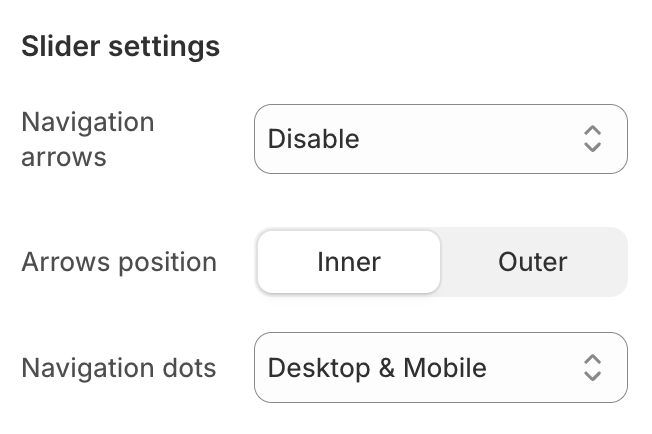The image size is (652, 434).
Task: Select the Inner arrows position
Action: (x=349, y=262)
